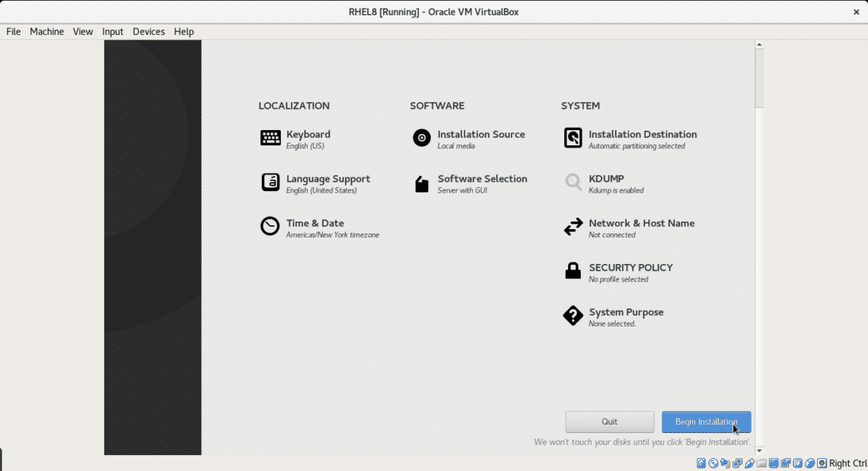
Task: Click VirtualBox display status icon
Action: pyautogui.click(x=774, y=463)
